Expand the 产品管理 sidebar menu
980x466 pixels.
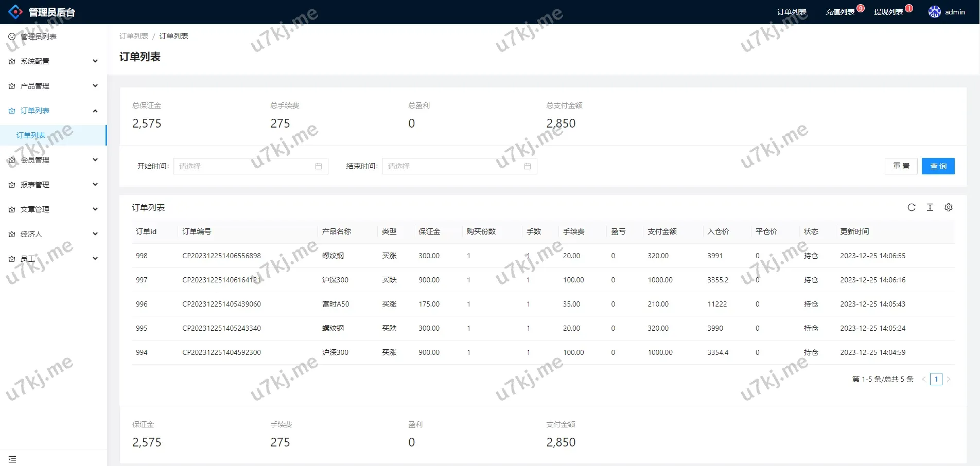click(53, 86)
